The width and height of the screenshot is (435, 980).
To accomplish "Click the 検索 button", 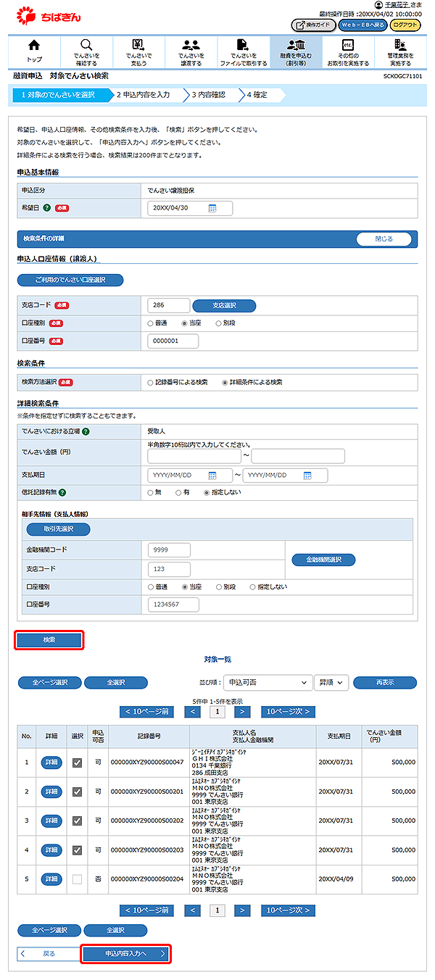I will point(49,640).
